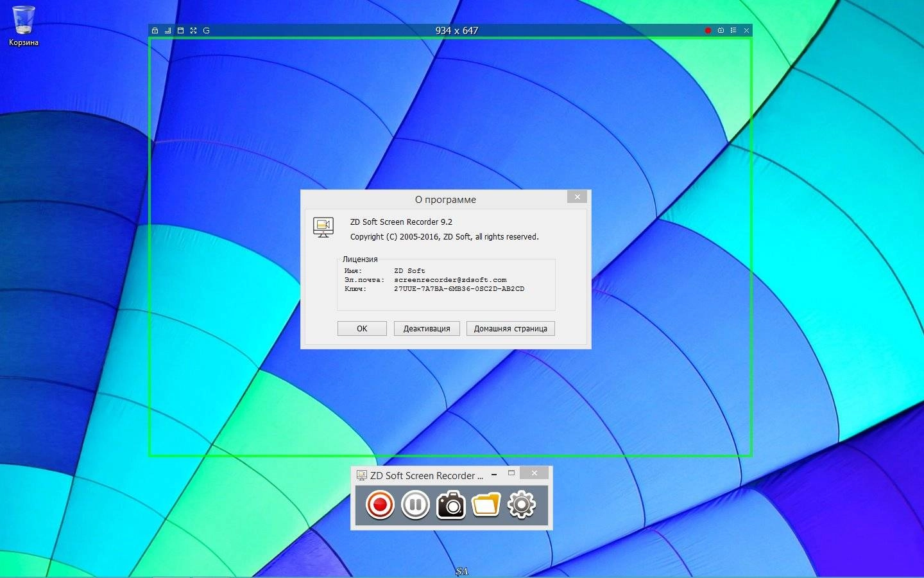Click the lock icon on capture frame bar
The image size is (924, 578).
click(155, 30)
